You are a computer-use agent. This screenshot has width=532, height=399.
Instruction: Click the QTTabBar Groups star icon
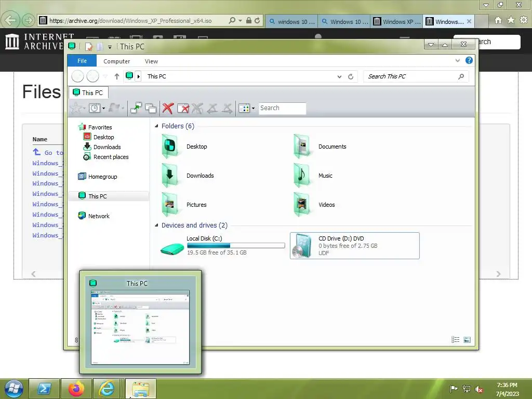[x=76, y=108]
